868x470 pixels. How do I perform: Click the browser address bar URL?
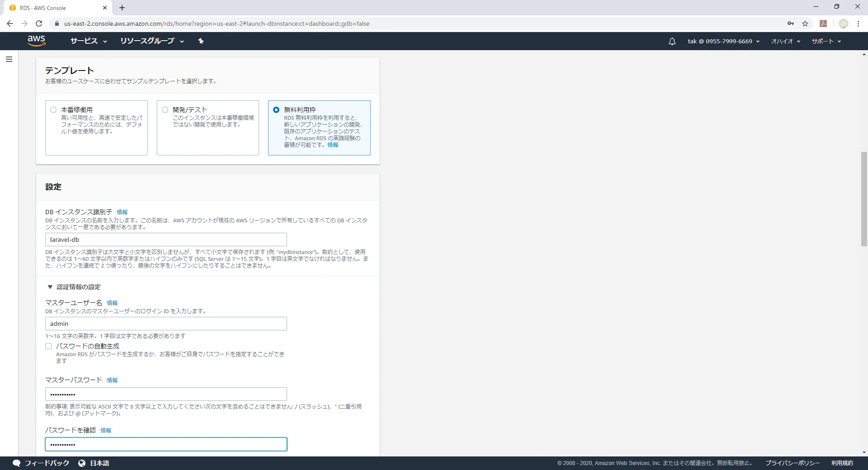[217, 23]
